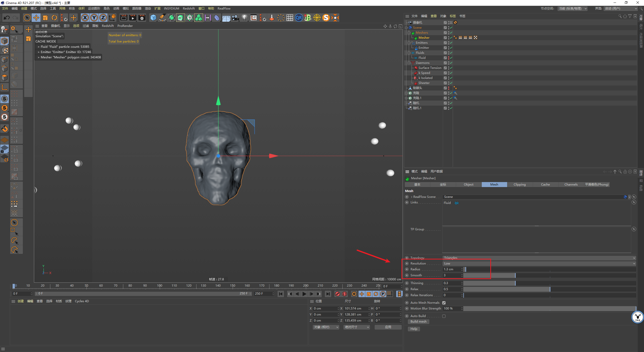644x352 pixels.
Task: Enable the Auto Build checkbox
Action: coord(444,316)
